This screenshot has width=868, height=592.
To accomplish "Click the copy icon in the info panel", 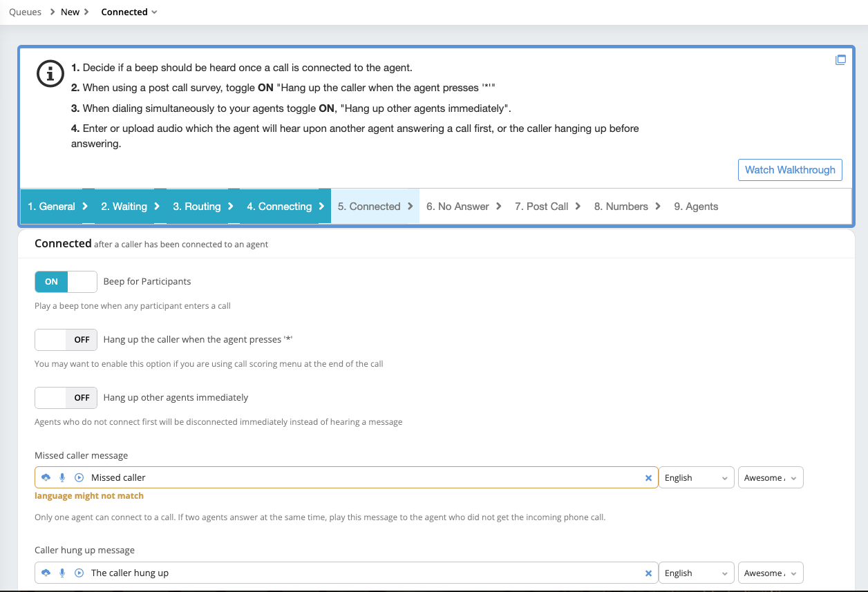I will coord(841,59).
